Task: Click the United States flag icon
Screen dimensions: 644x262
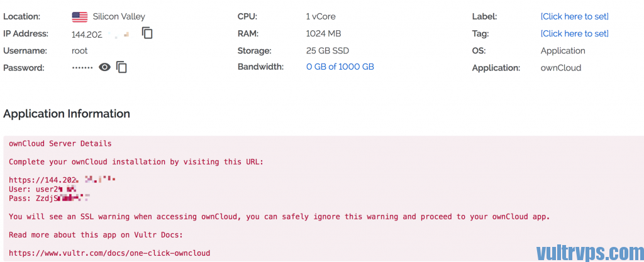Action: coord(80,17)
